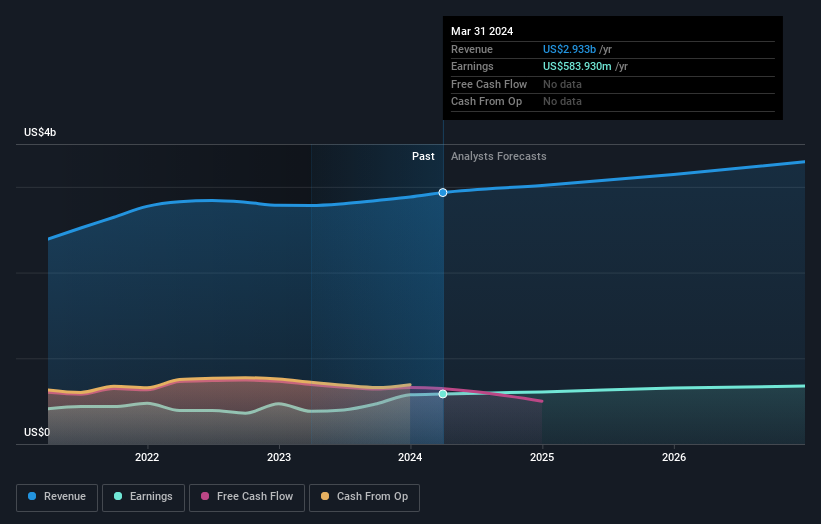Toggle the Earnings legend button
The image size is (821, 524).
[x=143, y=497]
